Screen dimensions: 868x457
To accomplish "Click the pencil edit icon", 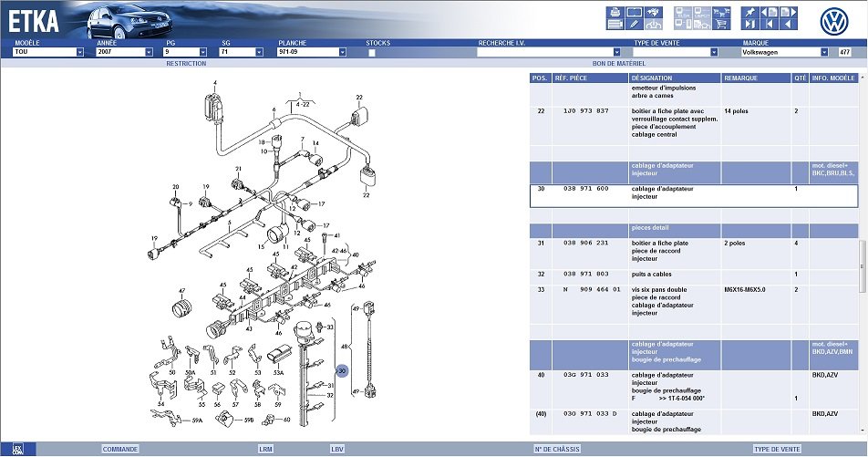I will tap(635, 25).
